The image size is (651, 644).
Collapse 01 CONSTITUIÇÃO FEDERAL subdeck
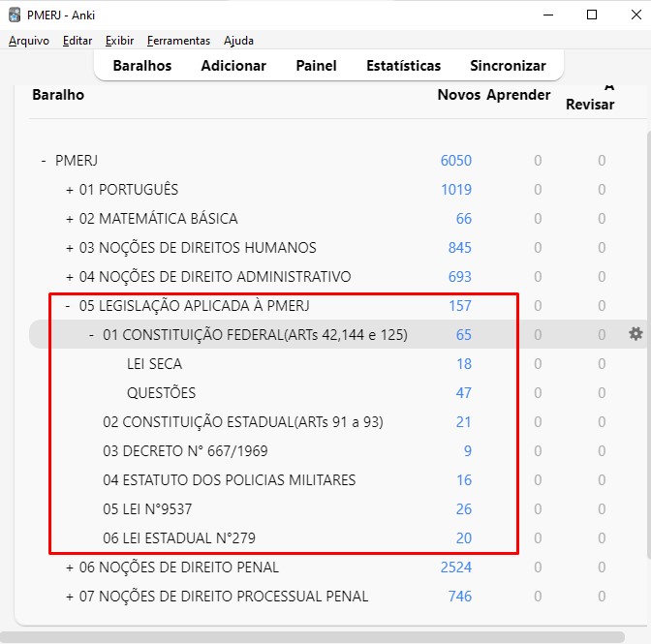91,335
